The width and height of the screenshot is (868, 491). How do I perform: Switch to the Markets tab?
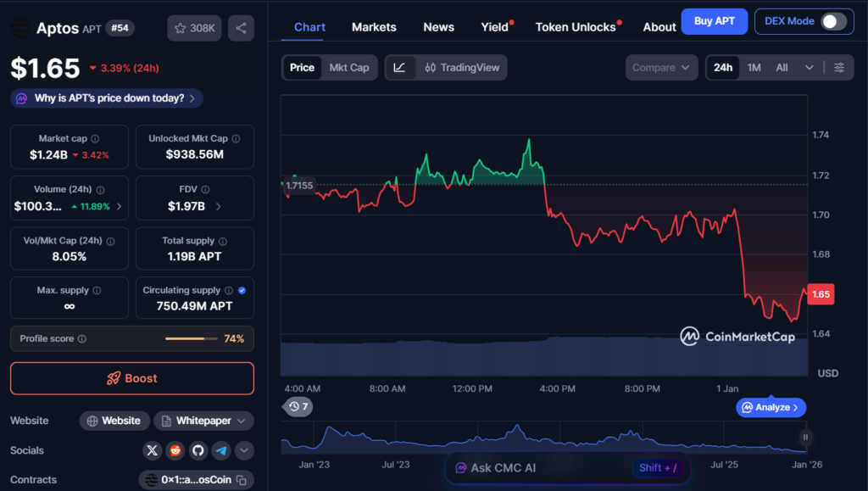coord(374,27)
